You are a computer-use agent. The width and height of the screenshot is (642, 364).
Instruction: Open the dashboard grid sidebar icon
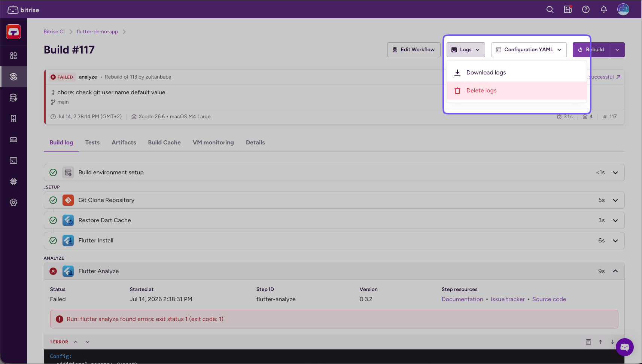(x=13, y=56)
